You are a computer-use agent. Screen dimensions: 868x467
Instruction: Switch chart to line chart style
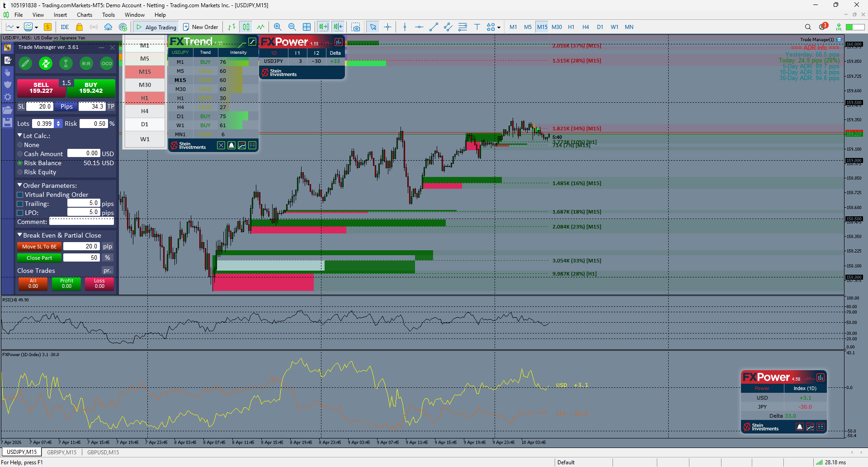[261, 27]
